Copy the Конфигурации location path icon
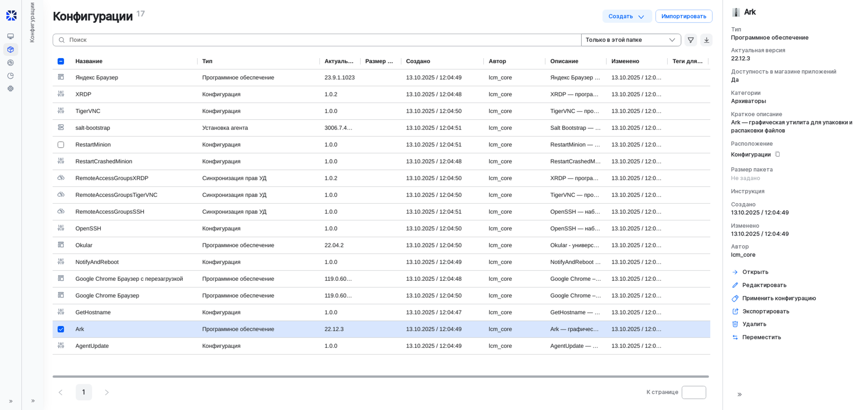 [777, 154]
